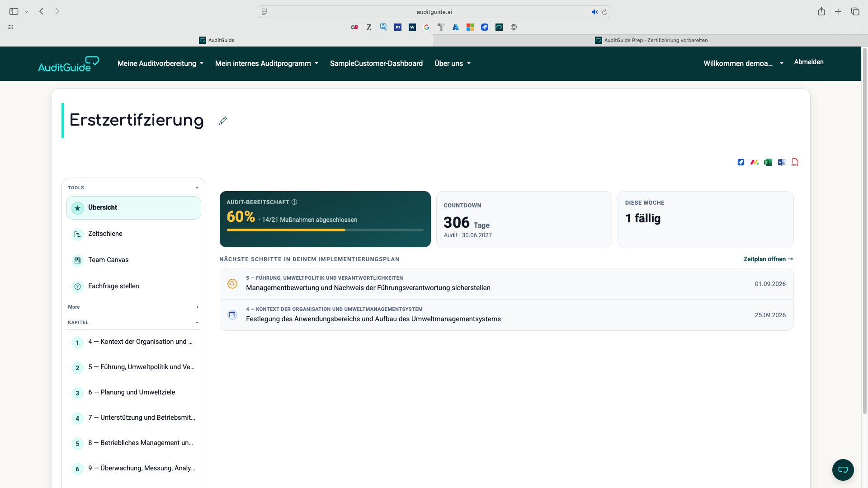Export as PPTX via the red file icon

coord(795,162)
